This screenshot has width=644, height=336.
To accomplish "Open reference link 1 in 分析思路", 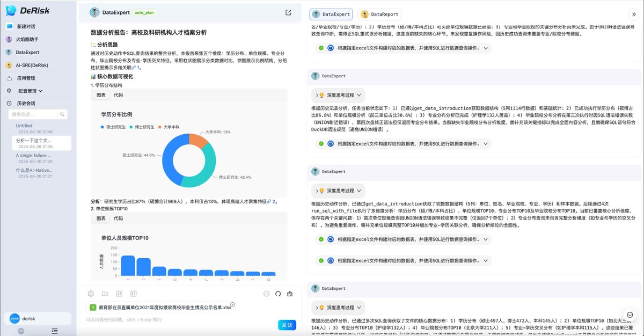I will (137, 68).
